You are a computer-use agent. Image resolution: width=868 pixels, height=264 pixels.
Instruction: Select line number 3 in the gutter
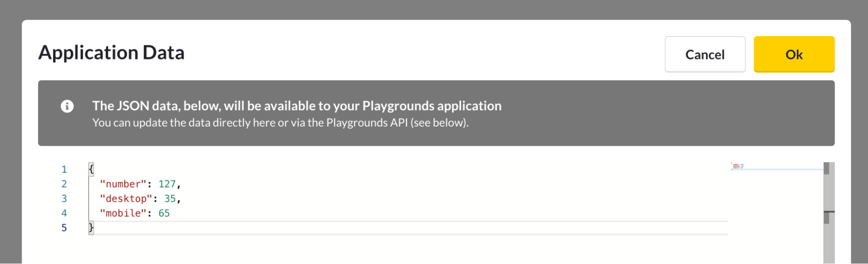tap(64, 199)
